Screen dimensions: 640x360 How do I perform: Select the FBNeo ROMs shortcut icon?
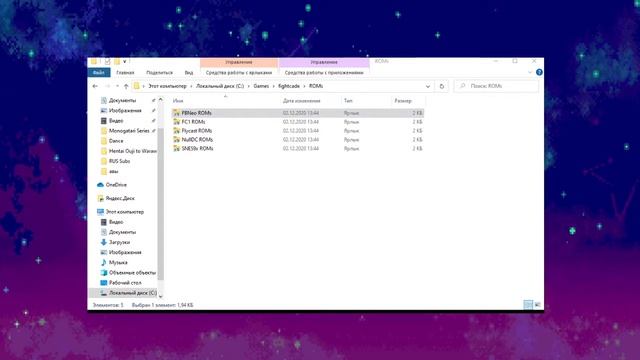(176, 113)
